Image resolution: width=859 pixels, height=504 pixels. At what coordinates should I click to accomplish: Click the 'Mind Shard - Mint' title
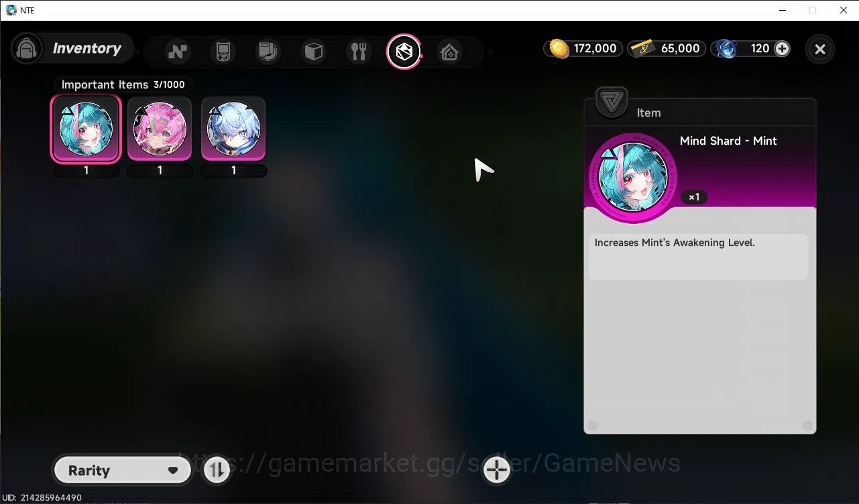[x=728, y=141]
